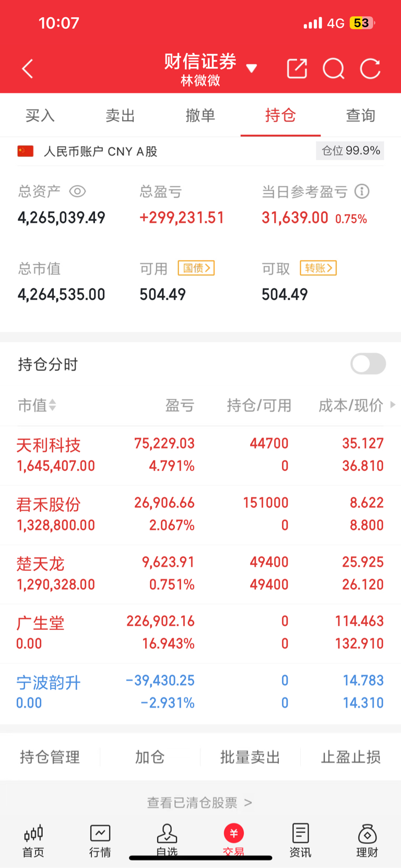Tap the 批量卖出 button
401x868 pixels.
click(250, 757)
